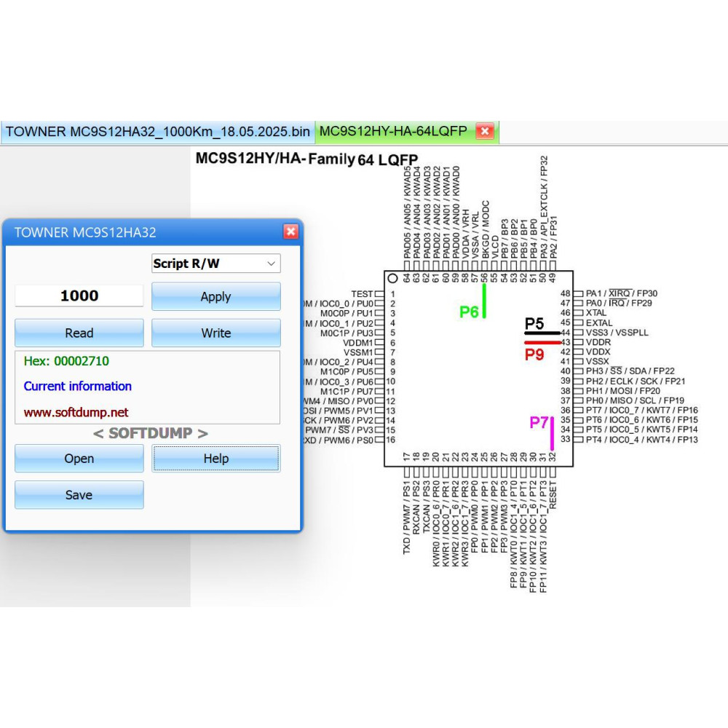Image resolution: width=728 pixels, height=728 pixels.
Task: Open the Script R/W dropdown
Action: (216, 264)
